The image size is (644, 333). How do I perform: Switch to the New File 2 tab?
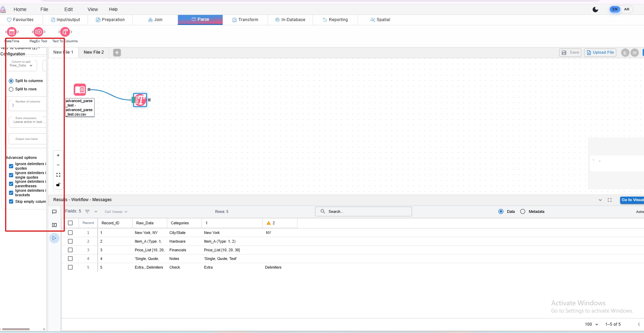(x=93, y=52)
